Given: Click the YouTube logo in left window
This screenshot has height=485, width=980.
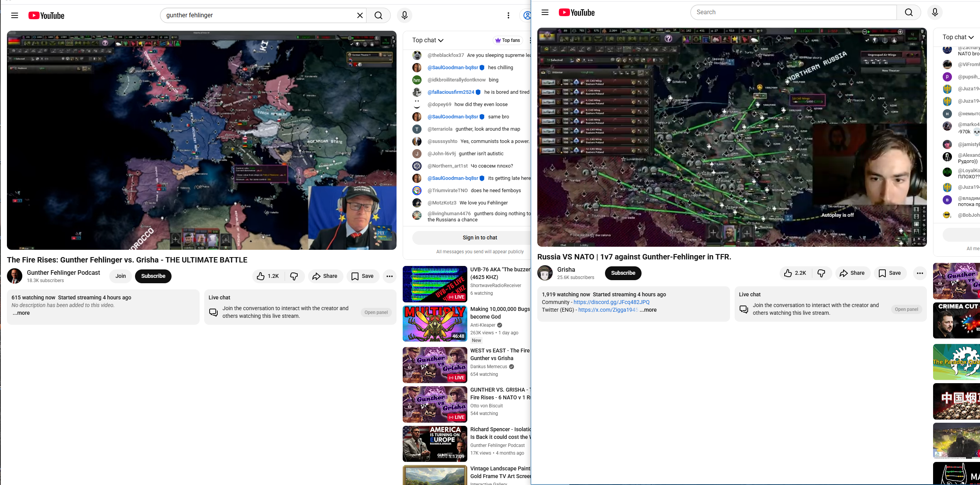Looking at the screenshot, I should click(x=46, y=15).
